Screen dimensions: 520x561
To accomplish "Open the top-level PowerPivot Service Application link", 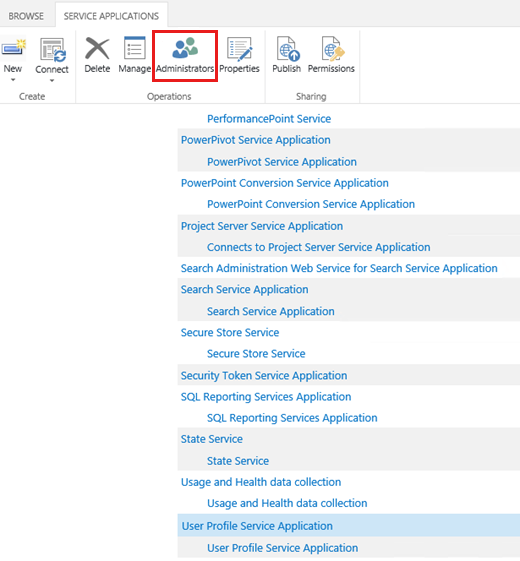I will coord(256,140).
